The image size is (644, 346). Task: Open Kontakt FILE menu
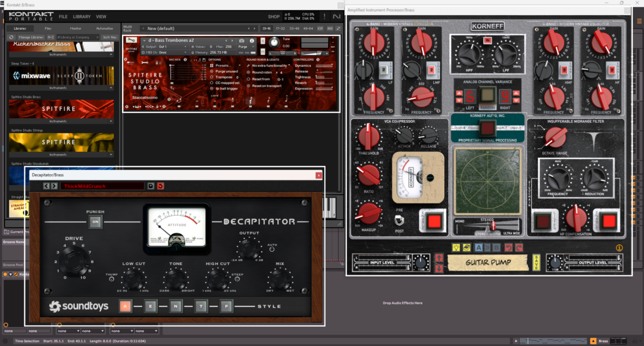point(63,17)
